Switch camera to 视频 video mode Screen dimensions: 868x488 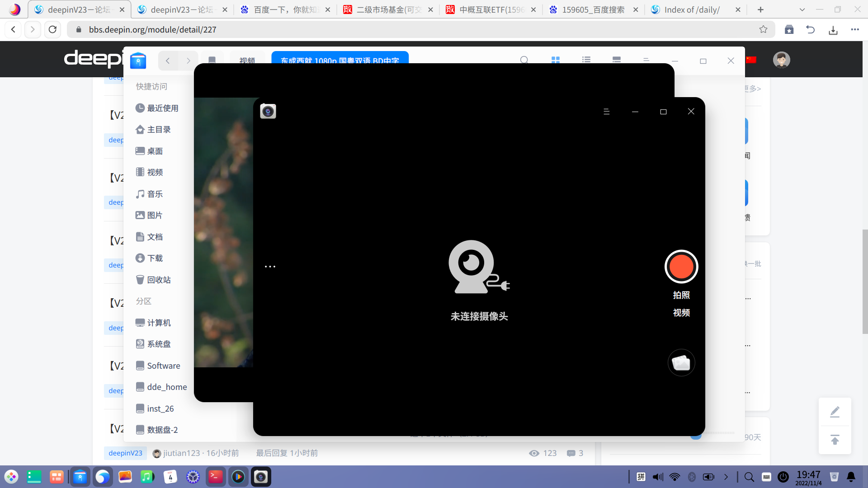coord(681,313)
